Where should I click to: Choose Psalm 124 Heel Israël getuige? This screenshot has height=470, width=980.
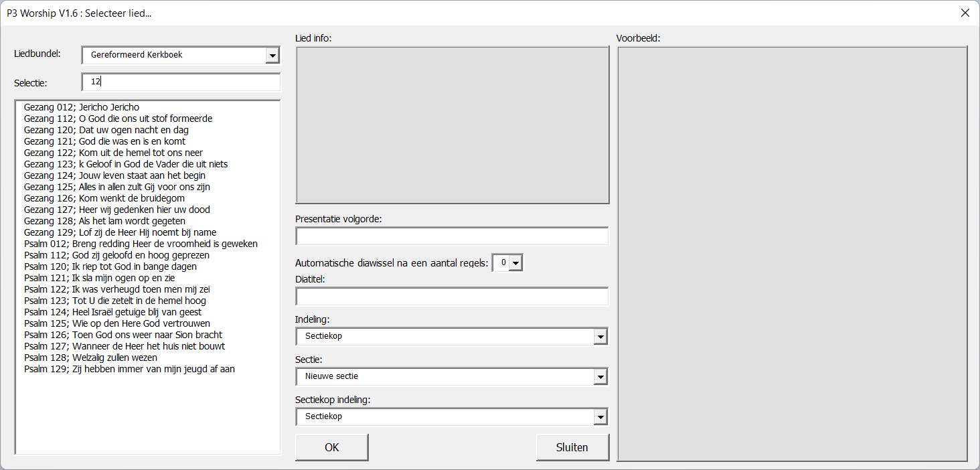coord(112,312)
